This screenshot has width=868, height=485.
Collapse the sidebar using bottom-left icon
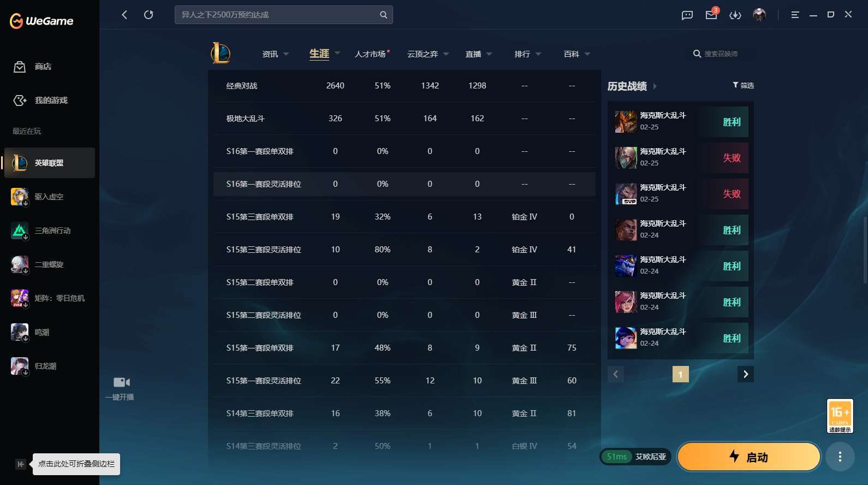click(x=20, y=464)
